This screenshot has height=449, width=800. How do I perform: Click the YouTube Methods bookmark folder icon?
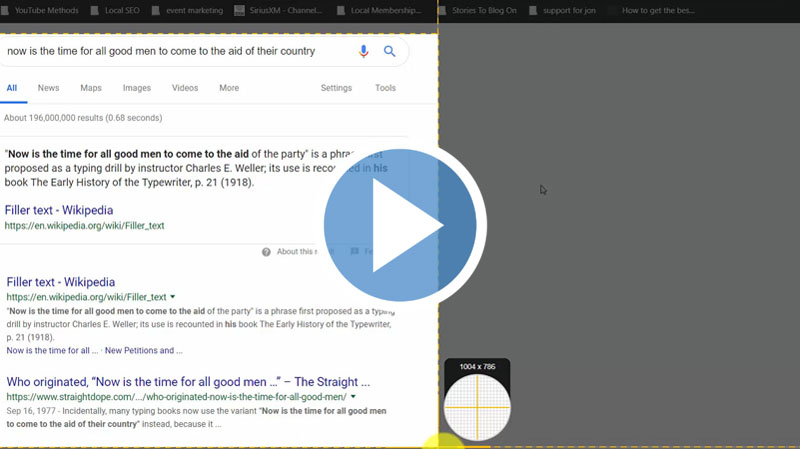click(6, 11)
